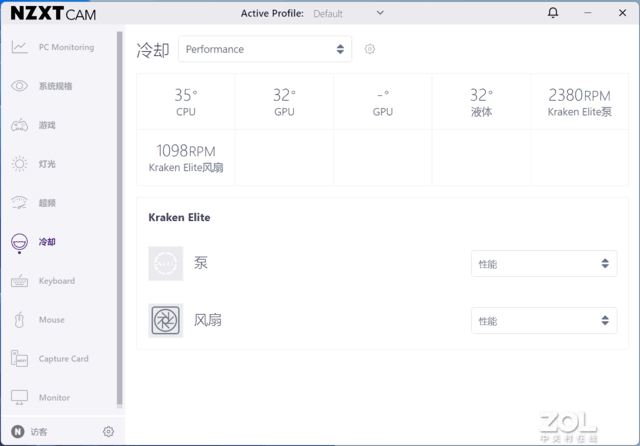Click the fan (风扇) device icon
640x446 pixels.
coord(165,320)
